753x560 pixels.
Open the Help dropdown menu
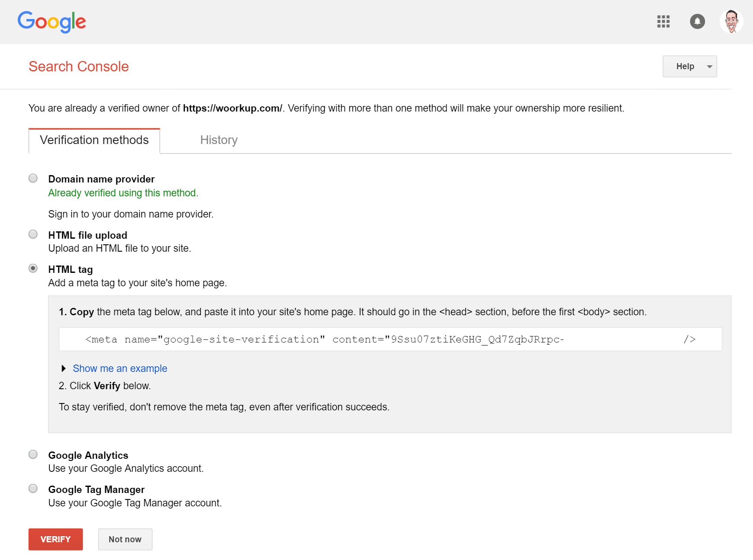click(x=689, y=67)
